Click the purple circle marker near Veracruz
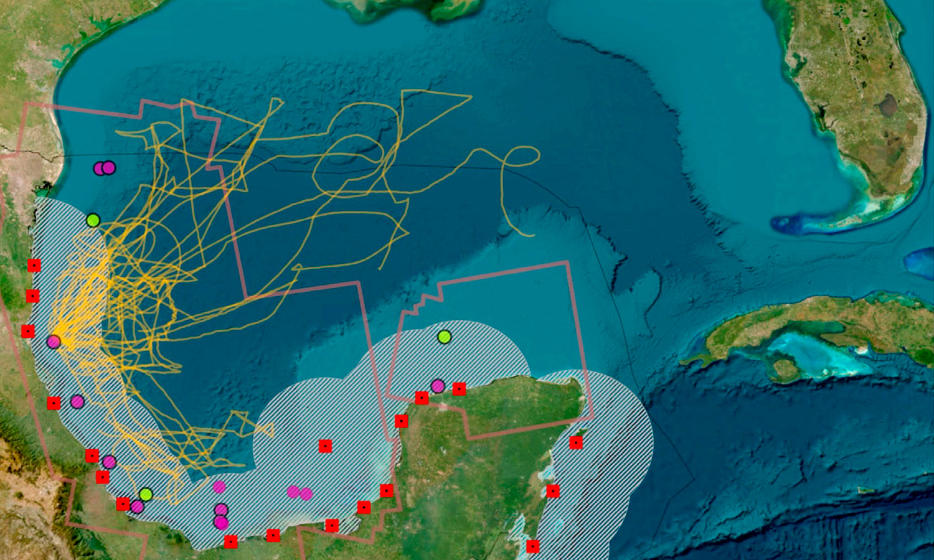 [x=77, y=403]
